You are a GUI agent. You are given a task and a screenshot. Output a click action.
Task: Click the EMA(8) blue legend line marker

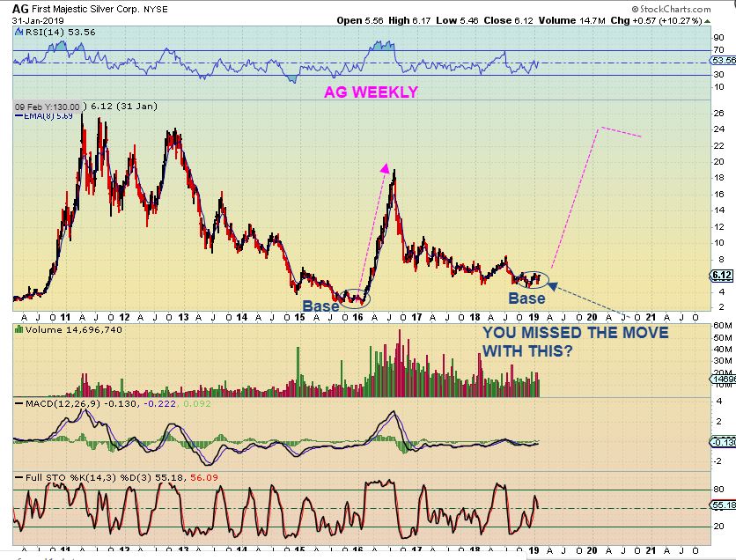click(x=19, y=115)
